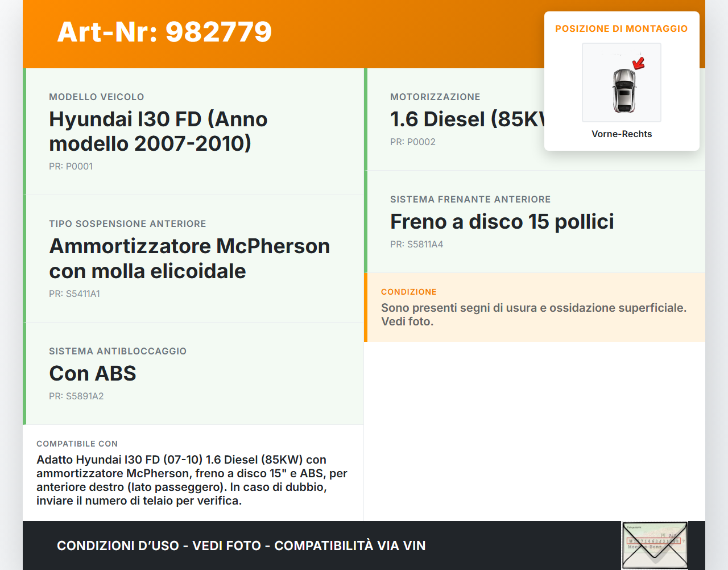Image resolution: width=728 pixels, height=570 pixels.
Task: Select the Art-Nr 982779 header
Action: coord(164,32)
